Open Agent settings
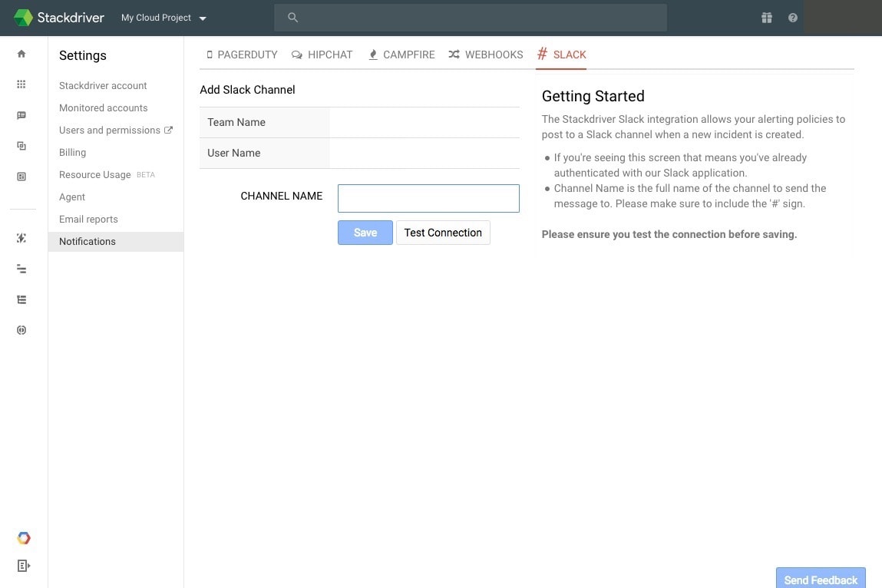 [x=72, y=197]
